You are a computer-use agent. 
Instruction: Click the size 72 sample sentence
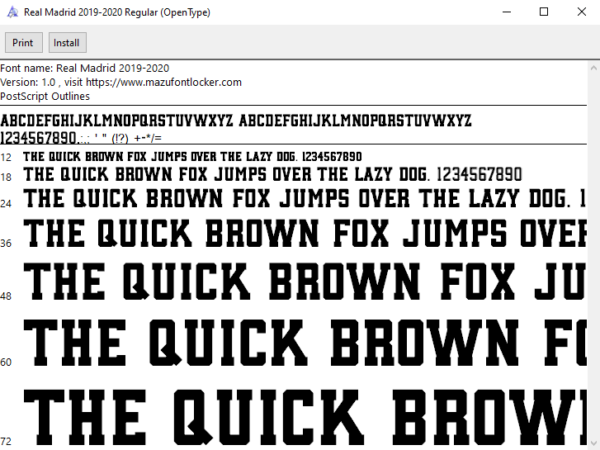tap(305, 417)
